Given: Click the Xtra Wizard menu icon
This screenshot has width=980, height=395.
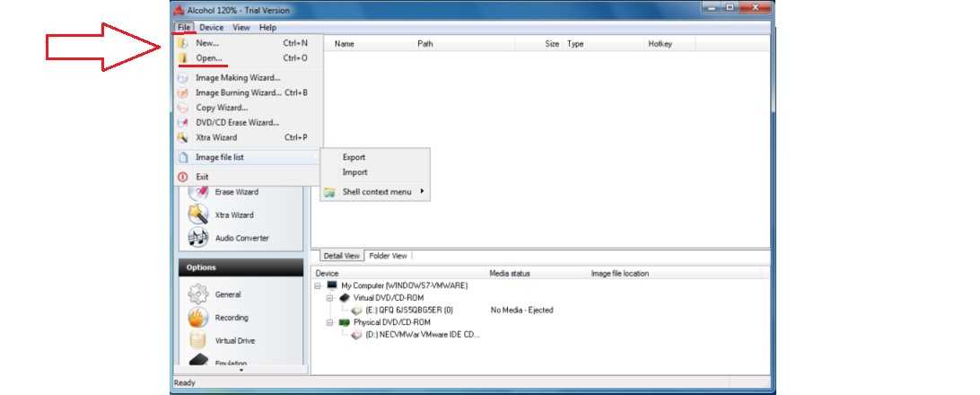Looking at the screenshot, I should (x=182, y=137).
